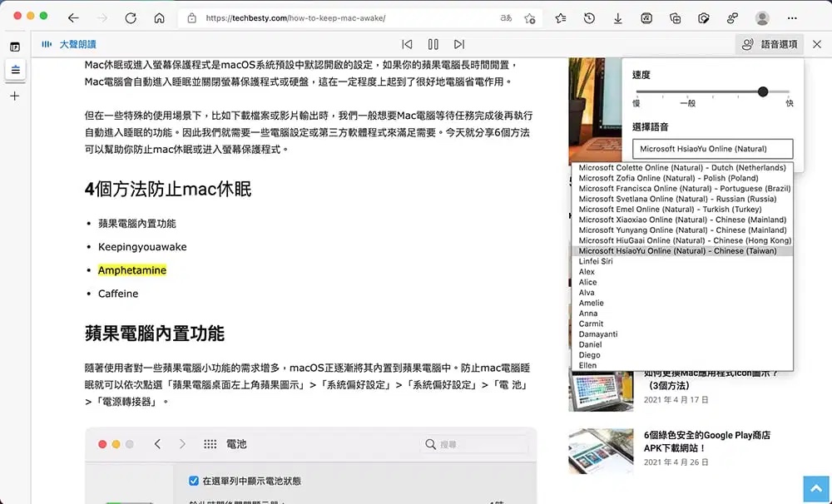Open the Favorites list
This screenshot has height=504, width=832.
[x=560, y=18]
